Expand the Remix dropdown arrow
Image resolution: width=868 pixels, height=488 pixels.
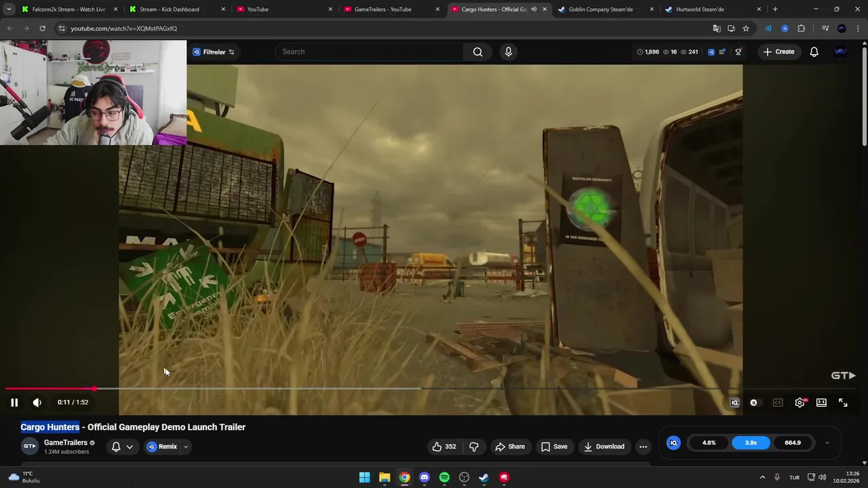[186, 447]
